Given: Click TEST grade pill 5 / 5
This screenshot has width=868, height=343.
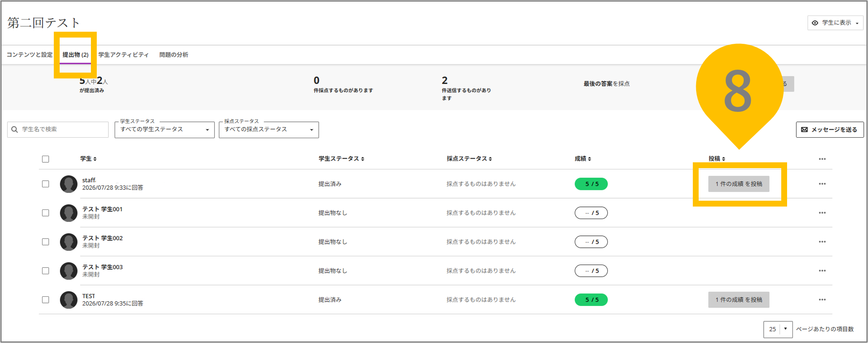Looking at the screenshot, I should (x=591, y=300).
